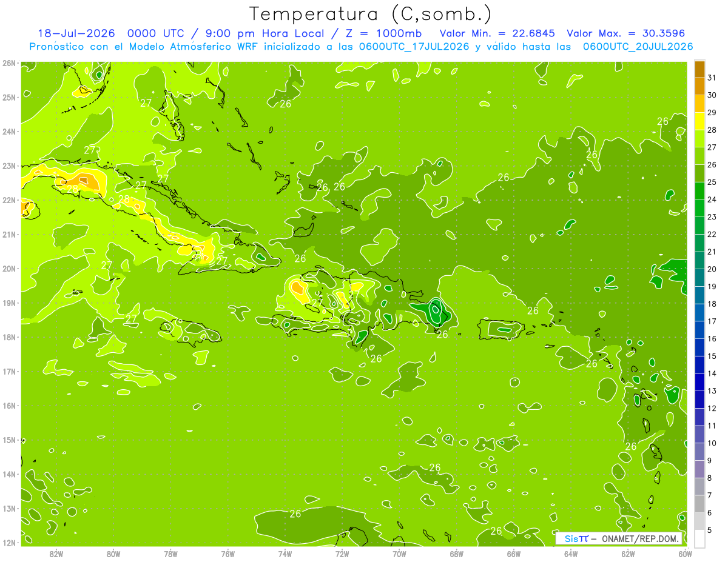The image size is (728, 562).
Task: Click the 'Temperatura (C,somb.)' chart title
Action: 370,14
